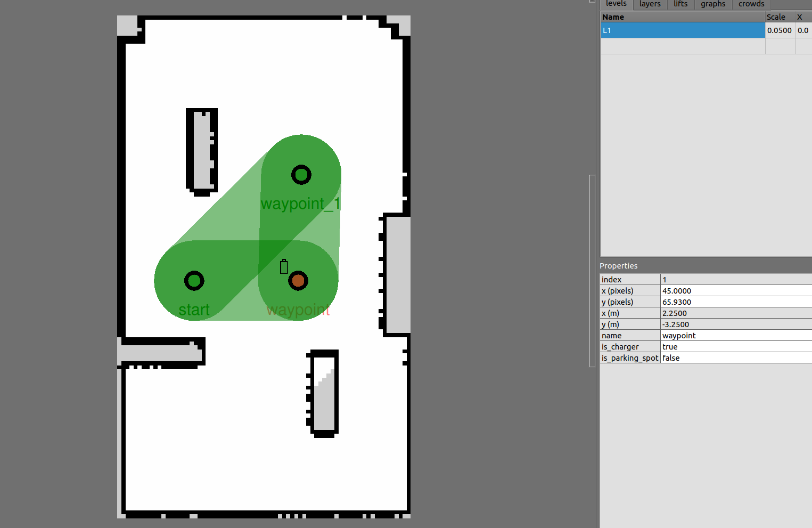The width and height of the screenshot is (812, 528).
Task: Click the X column value 0.0
Action: click(x=803, y=30)
